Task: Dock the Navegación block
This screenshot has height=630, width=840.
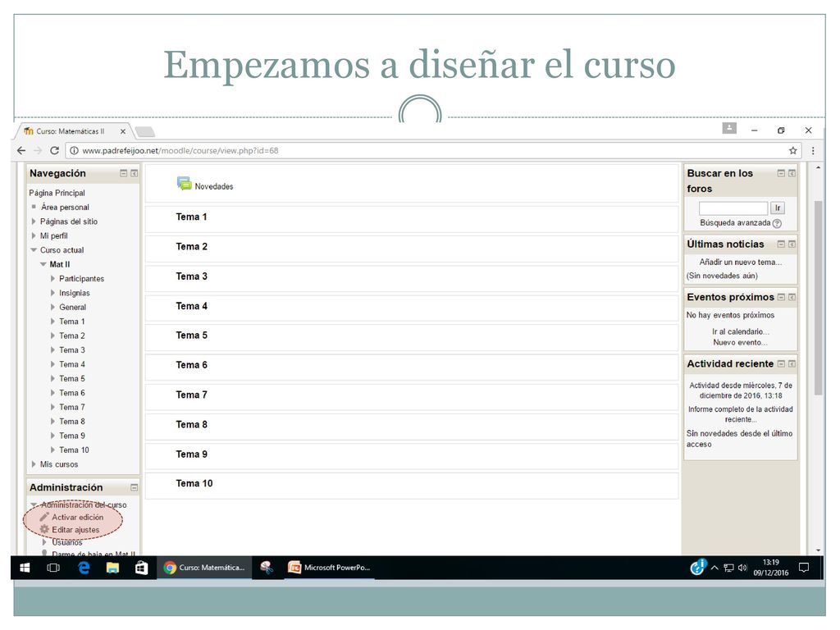Action: tap(134, 173)
